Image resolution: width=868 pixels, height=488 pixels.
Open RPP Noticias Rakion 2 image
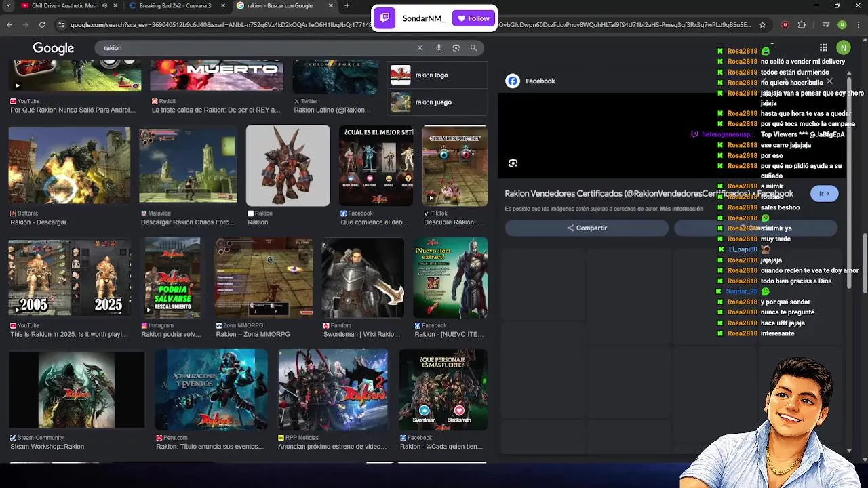(x=332, y=390)
